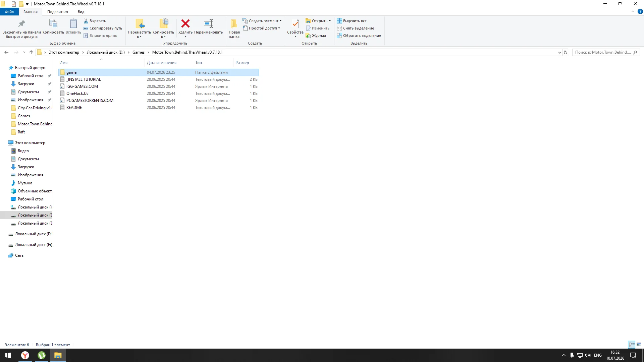Expand Открыть dropdown arrow

[x=330, y=21]
